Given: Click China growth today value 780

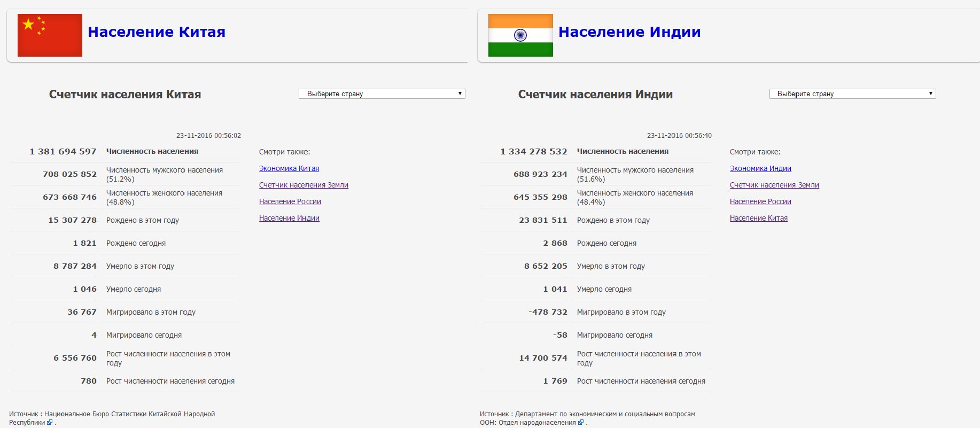Looking at the screenshot, I should click(89, 381).
